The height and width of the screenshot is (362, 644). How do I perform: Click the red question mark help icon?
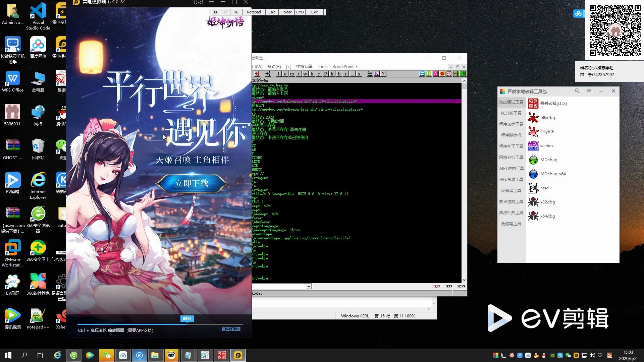(x=383, y=74)
